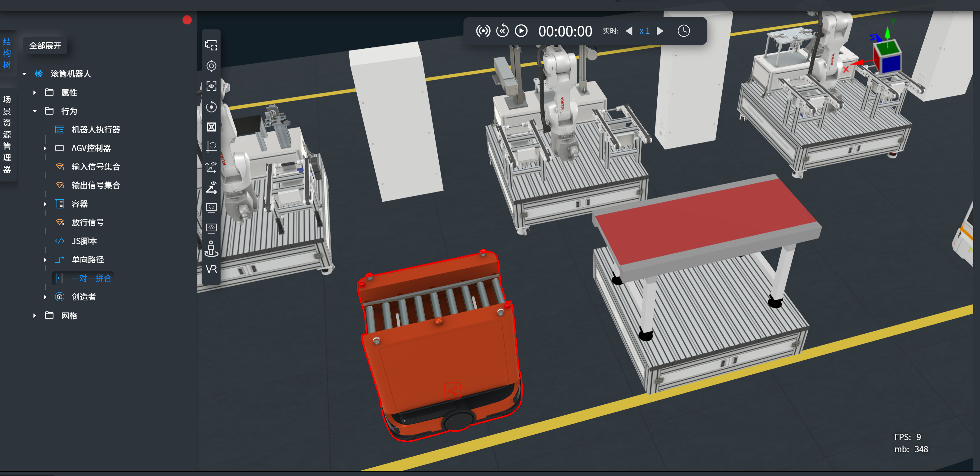Click the 全部展开 button
Viewport: 980px width, 476px height.
point(45,46)
